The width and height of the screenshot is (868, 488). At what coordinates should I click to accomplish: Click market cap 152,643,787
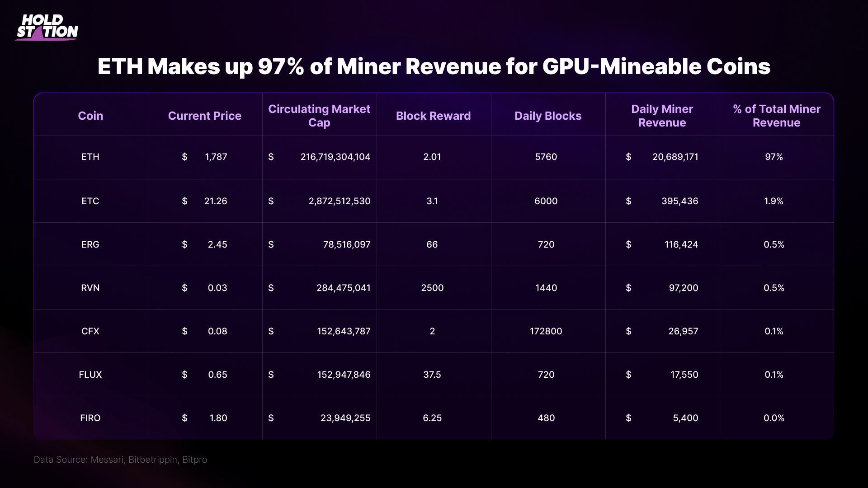344,331
